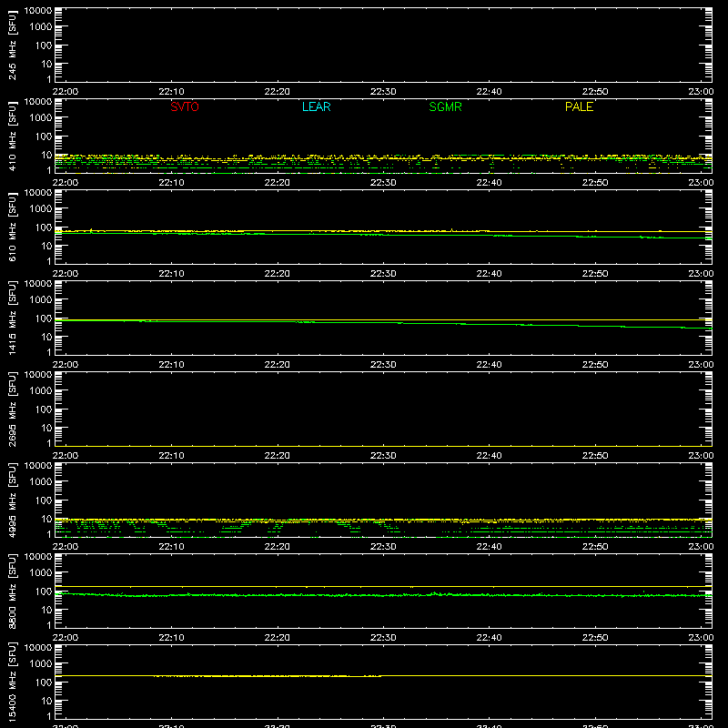Click the 100 y-axis label in 610 MHz panel
The image size is (728, 728).
[x=44, y=227]
